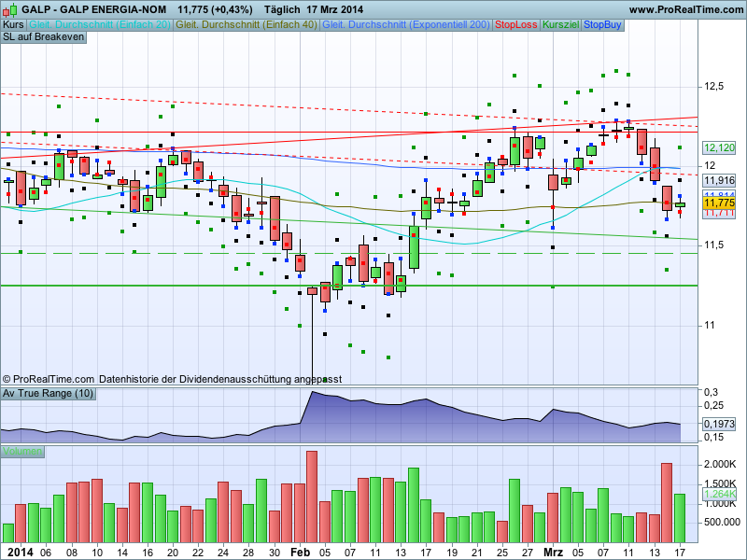This screenshot has width=747, height=560.
Task: Click the 0,25 ATR axis label
Action: 713,405
